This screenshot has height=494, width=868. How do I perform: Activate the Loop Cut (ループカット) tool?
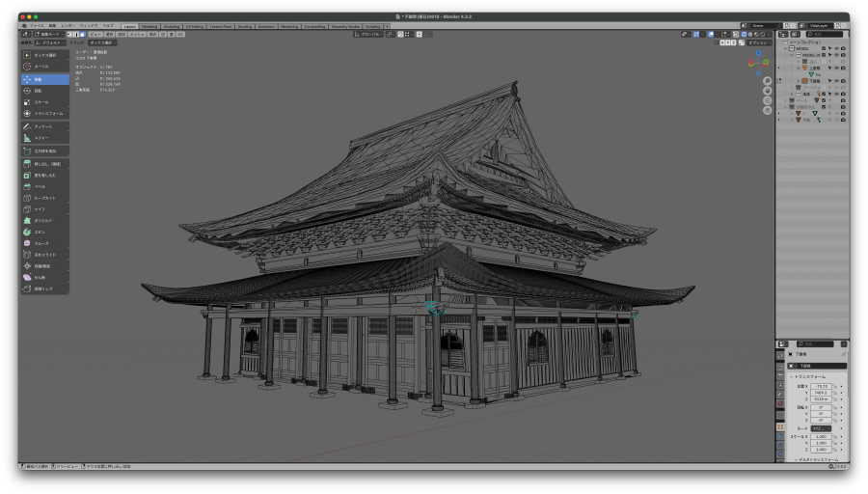44,197
